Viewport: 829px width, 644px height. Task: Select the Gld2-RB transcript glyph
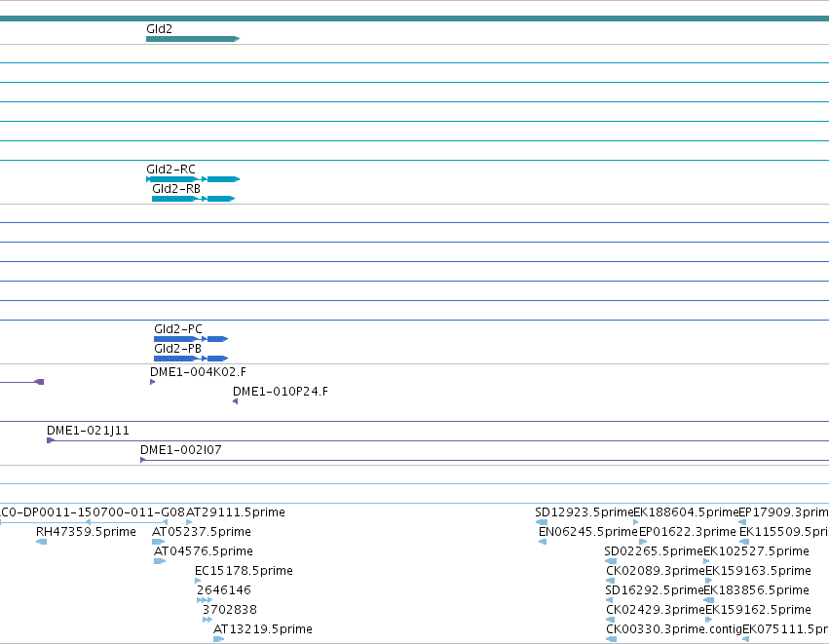point(194,199)
